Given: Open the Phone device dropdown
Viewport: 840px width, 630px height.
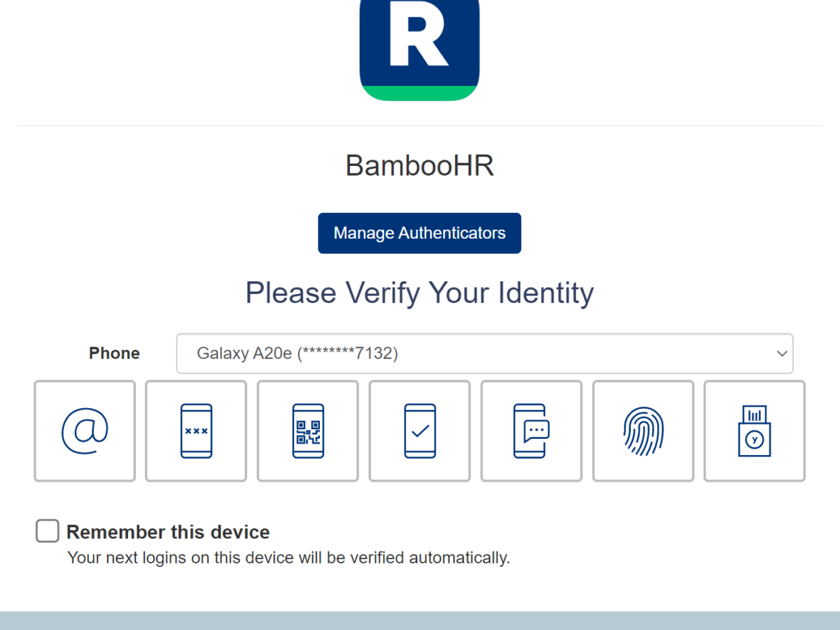Looking at the screenshot, I should click(x=484, y=353).
